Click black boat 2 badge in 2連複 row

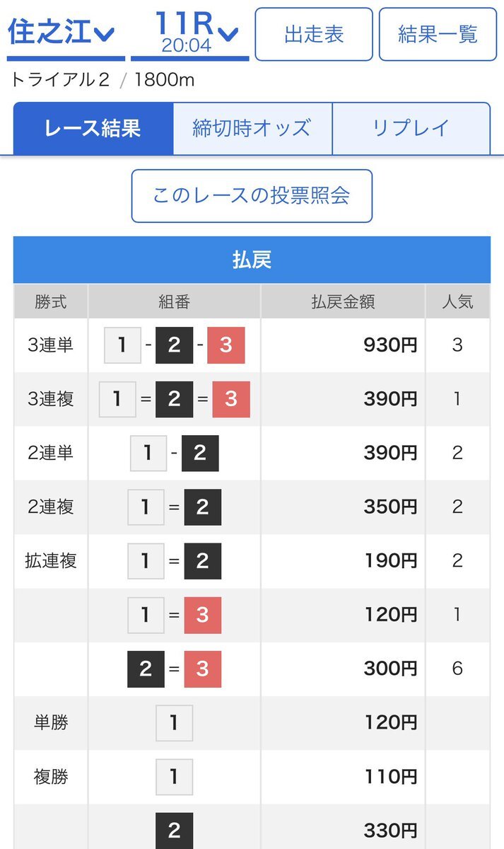[202, 507]
